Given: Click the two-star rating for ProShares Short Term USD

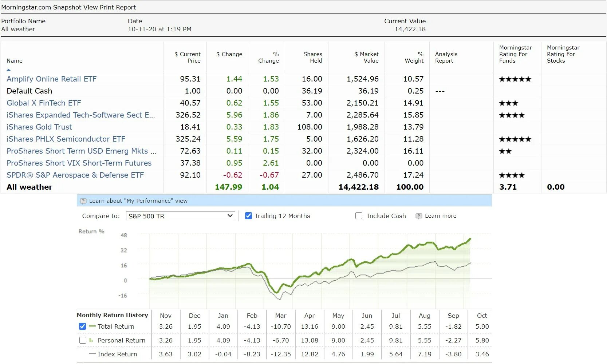Looking at the screenshot, I should coord(505,151).
